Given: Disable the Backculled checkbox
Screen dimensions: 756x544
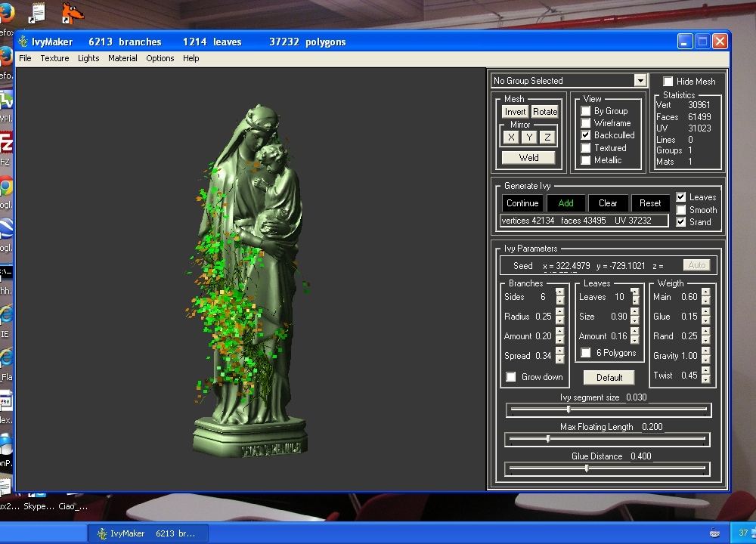Looking at the screenshot, I should point(585,135).
